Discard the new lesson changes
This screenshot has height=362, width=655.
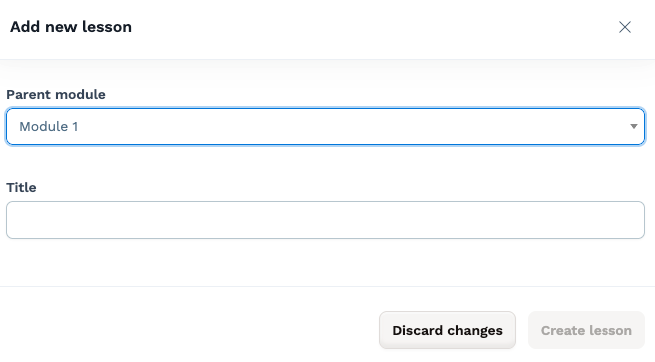(x=447, y=330)
